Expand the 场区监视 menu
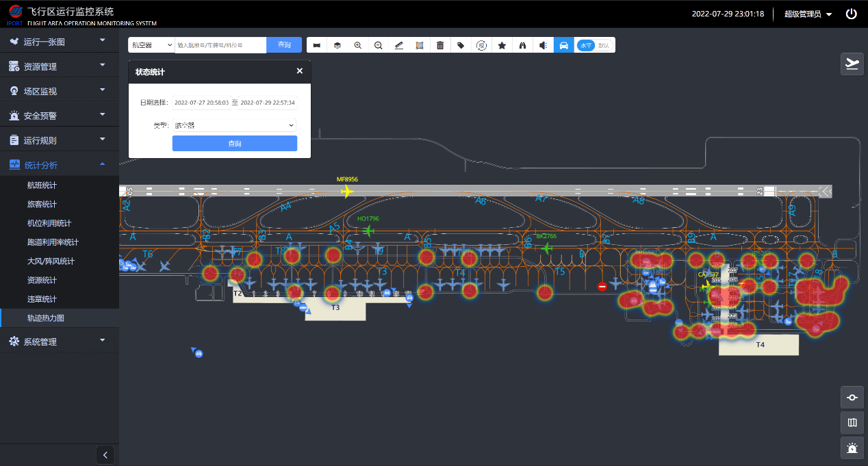This screenshot has width=868, height=466. [60, 91]
